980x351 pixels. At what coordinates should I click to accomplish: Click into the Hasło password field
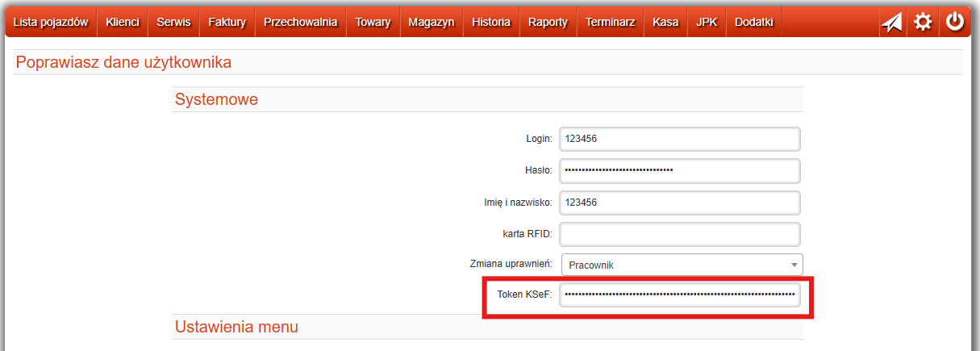click(x=679, y=170)
